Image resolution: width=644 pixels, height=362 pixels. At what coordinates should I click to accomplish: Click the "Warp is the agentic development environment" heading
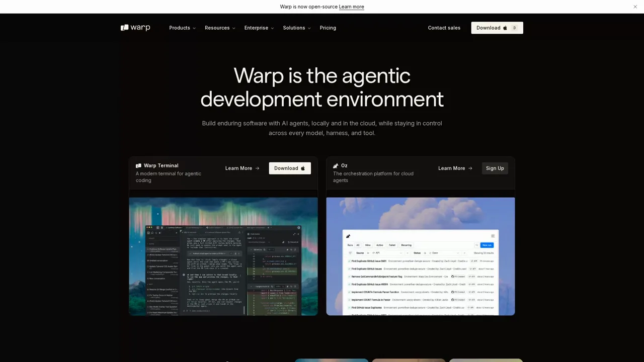point(322,87)
